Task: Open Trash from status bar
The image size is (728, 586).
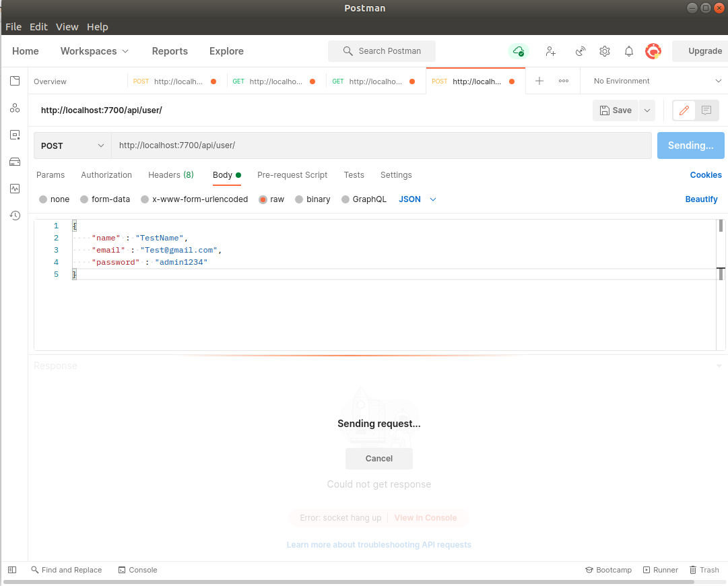Action: pyautogui.click(x=704, y=570)
